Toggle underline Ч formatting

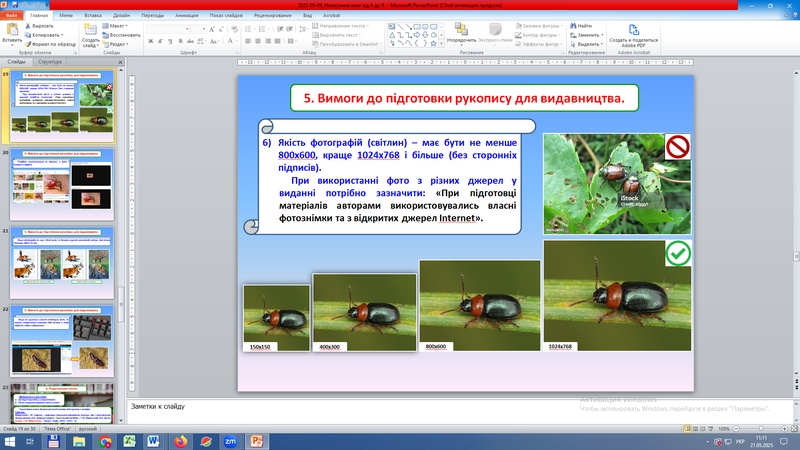pyautogui.click(x=170, y=41)
